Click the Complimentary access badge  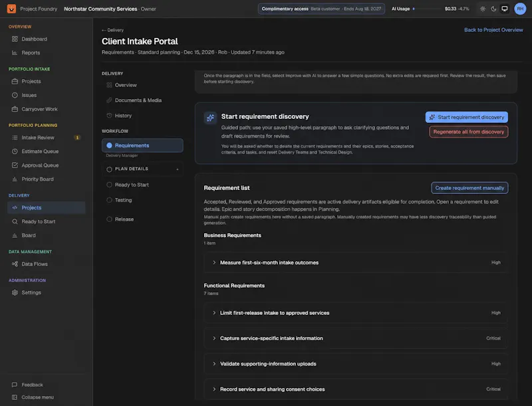(x=321, y=9)
